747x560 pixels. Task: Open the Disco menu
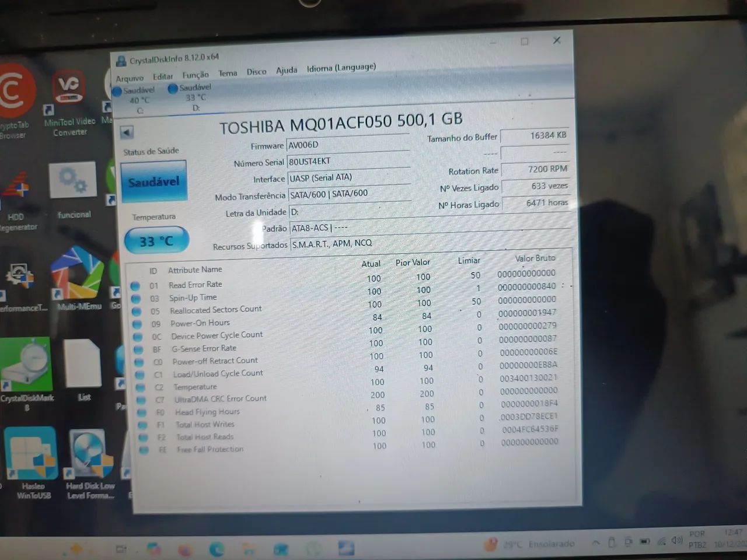[x=256, y=72]
